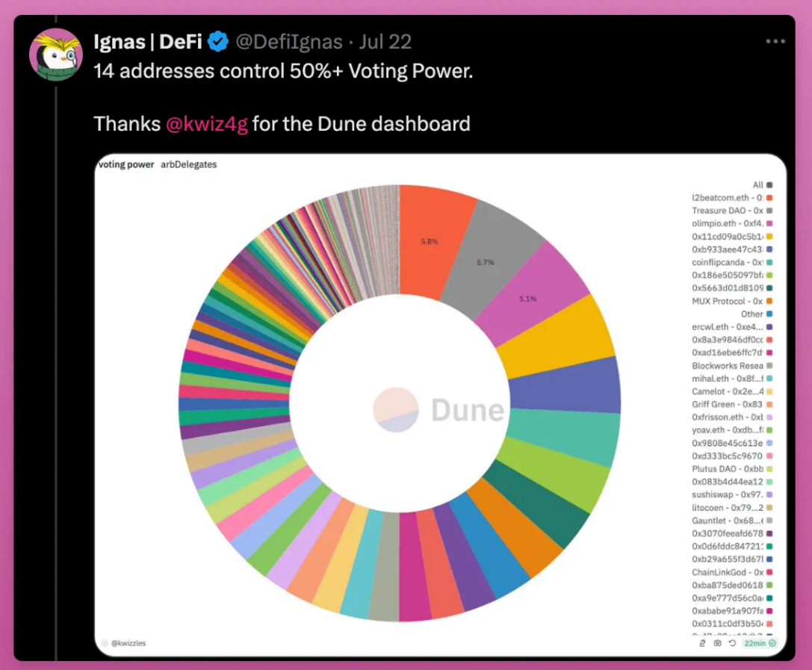Toggle the 'All' legend swatch

[x=769, y=184]
